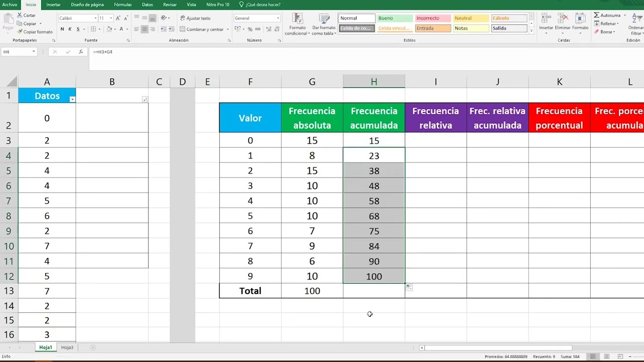This screenshot has width=644, height=362.
Task: Align text to middle vertically
Action: pyautogui.click(x=144, y=18)
